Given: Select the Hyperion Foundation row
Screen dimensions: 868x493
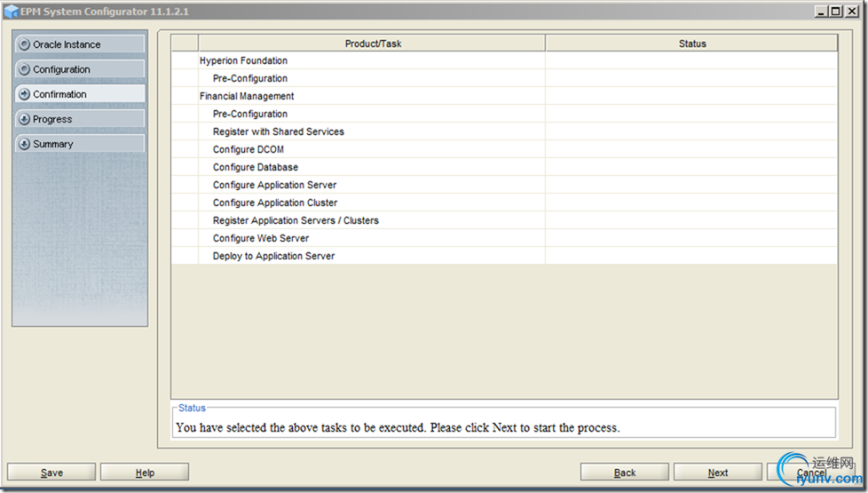Looking at the screenshot, I should coord(504,60).
